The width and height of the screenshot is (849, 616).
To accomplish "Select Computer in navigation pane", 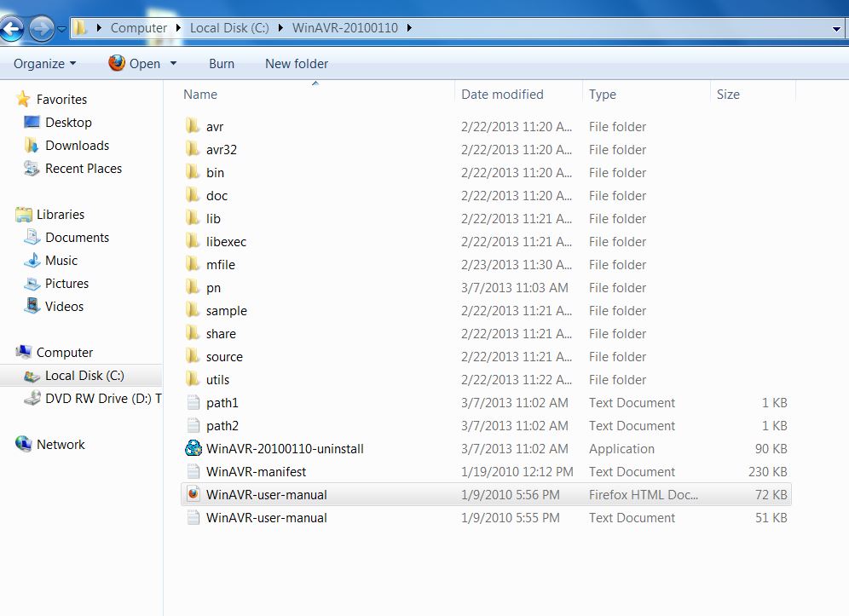I will pos(65,353).
